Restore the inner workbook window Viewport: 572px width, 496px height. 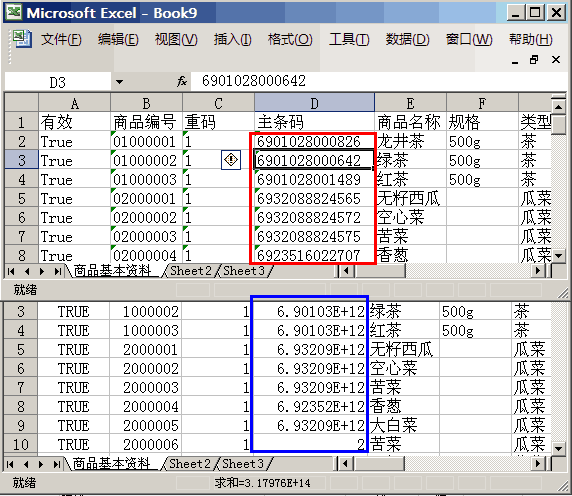(534, 59)
